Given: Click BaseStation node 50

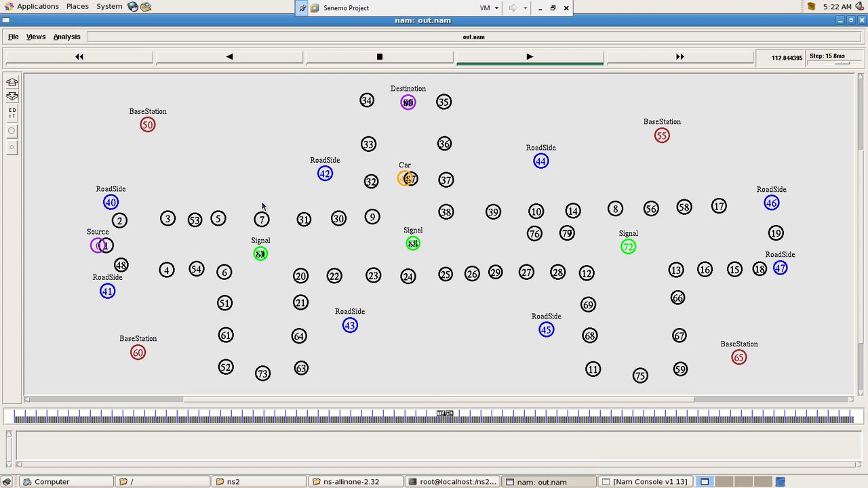Looking at the screenshot, I should [148, 125].
